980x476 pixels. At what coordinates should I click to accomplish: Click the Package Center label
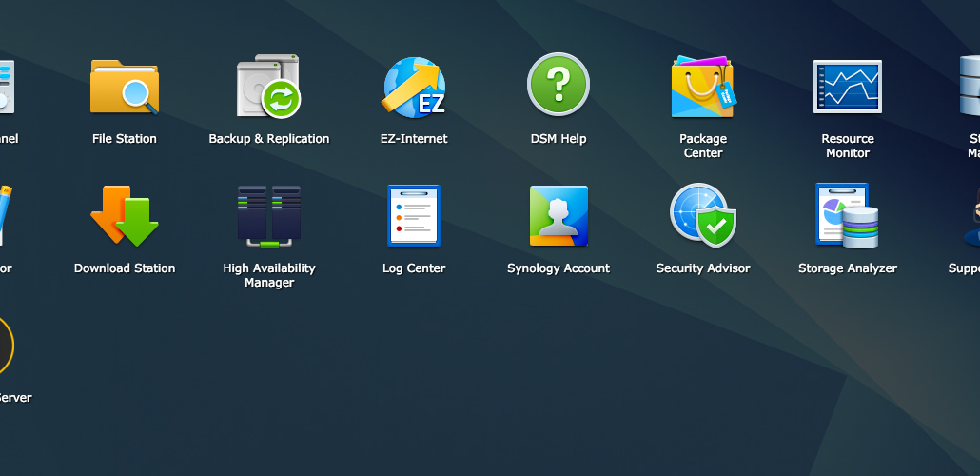[703, 146]
